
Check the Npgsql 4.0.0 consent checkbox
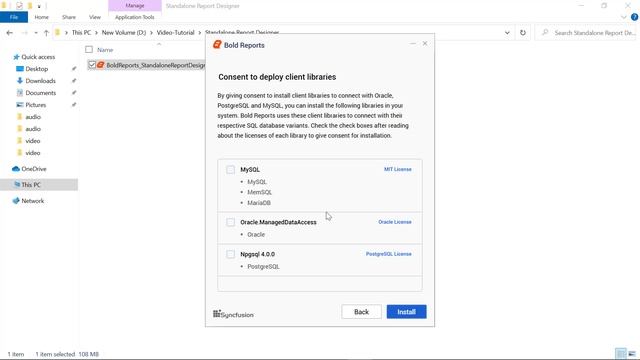click(230, 254)
